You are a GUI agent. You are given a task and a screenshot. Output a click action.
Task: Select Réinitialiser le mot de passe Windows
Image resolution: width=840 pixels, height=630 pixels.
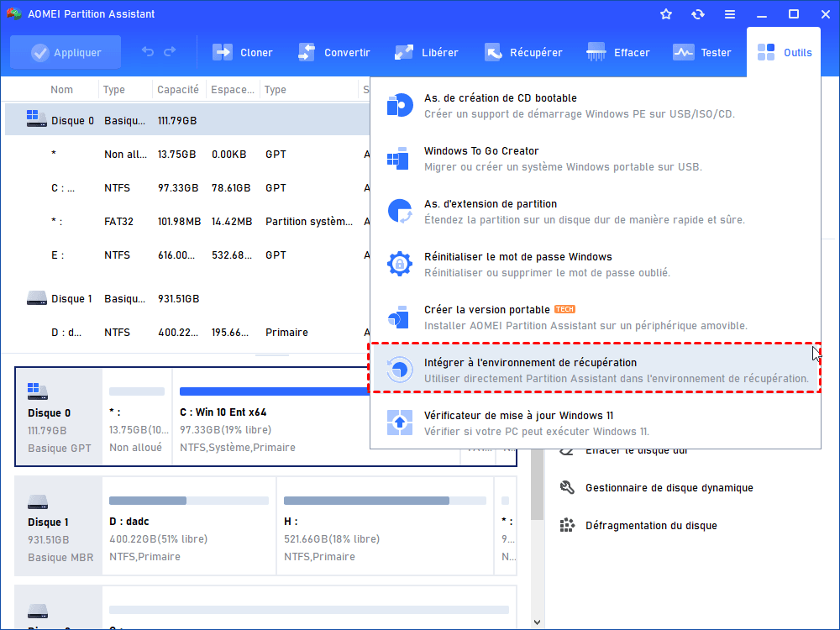pos(596,265)
